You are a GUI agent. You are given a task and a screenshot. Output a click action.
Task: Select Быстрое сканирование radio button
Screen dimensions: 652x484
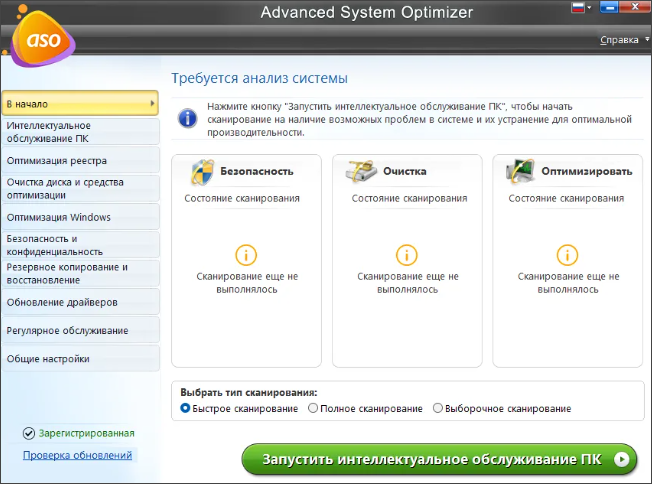click(x=185, y=408)
